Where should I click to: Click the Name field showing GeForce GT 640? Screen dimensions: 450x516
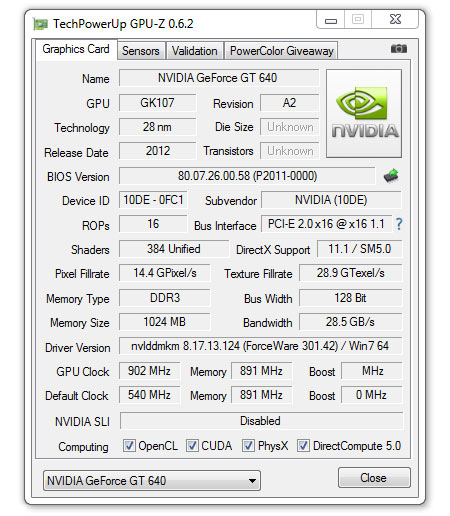(219, 78)
